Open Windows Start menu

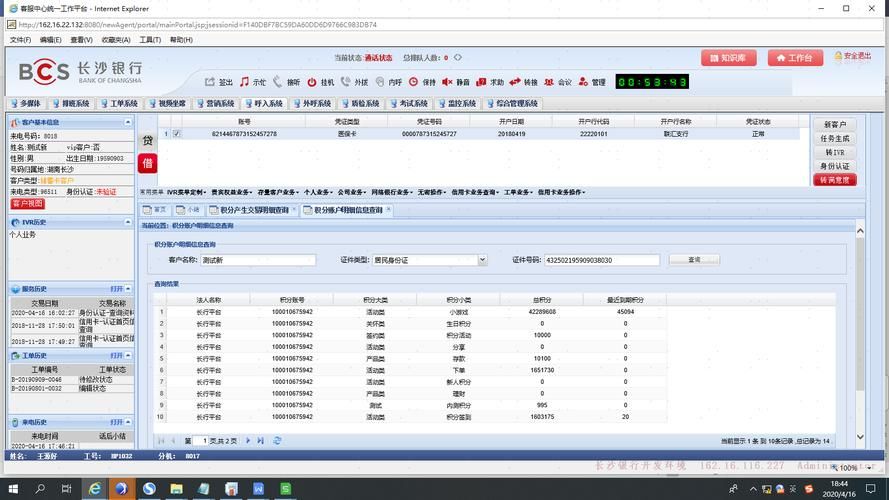coord(13,489)
